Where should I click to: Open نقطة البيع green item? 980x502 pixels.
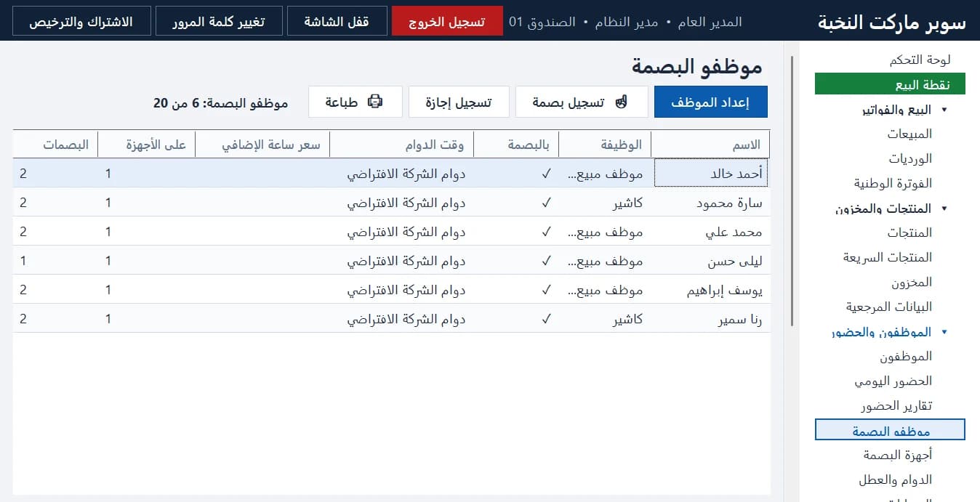point(890,84)
